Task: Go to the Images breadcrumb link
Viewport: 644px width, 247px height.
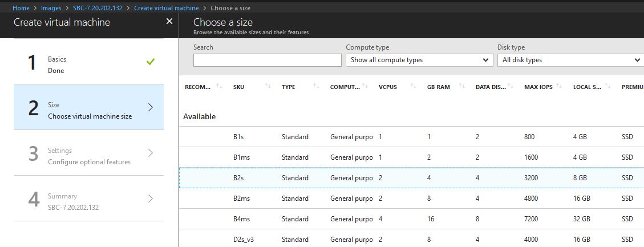Action: [51, 8]
